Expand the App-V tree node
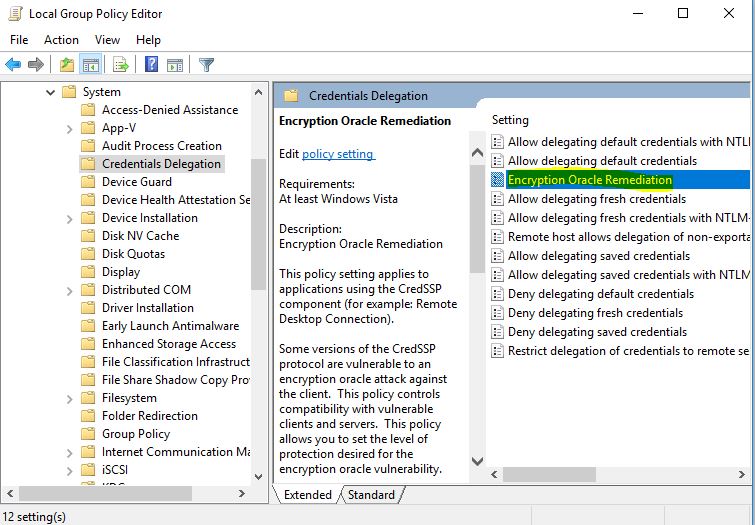Viewport: 755px width, 525px height. coord(69,129)
